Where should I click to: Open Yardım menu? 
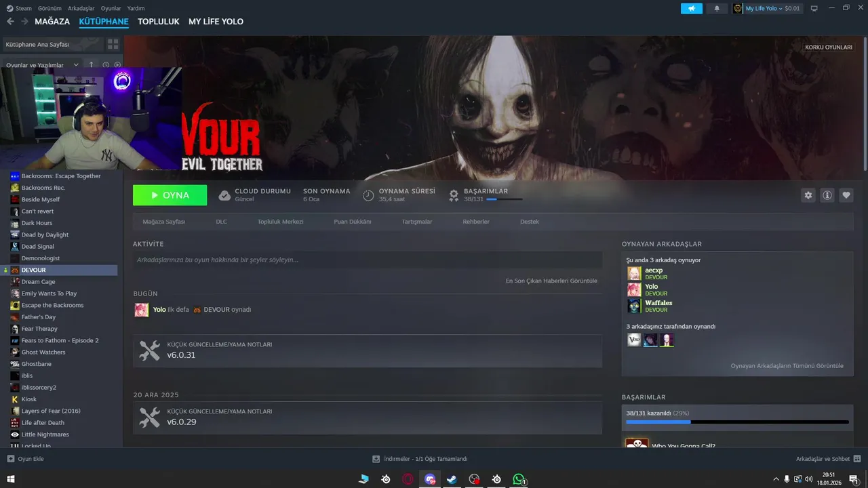pyautogui.click(x=136, y=8)
